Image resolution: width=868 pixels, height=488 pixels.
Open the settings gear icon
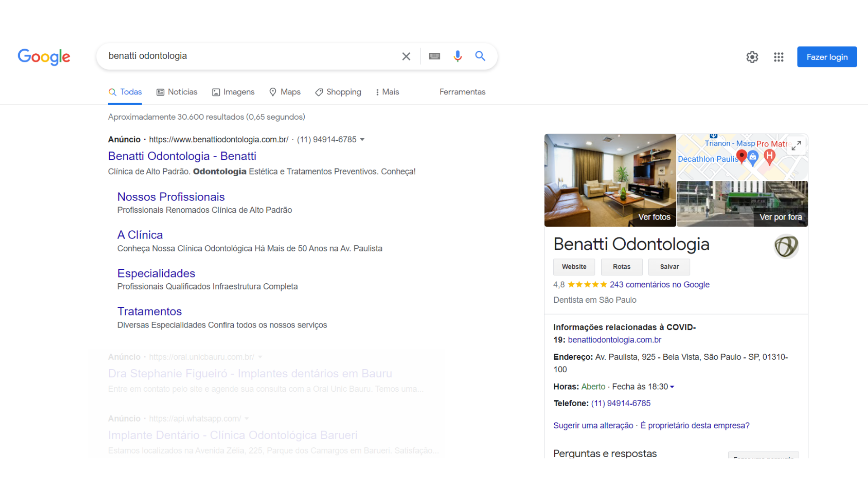[752, 57]
